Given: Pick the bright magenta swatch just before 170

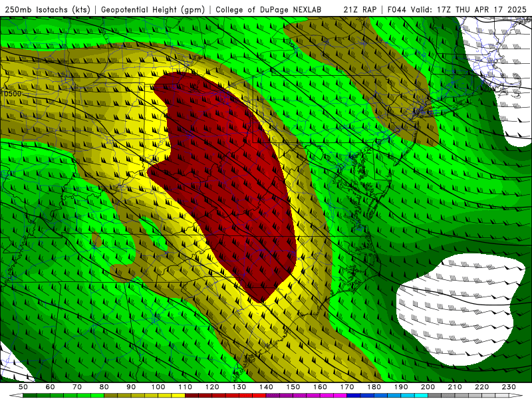Looking at the screenshot, I should tap(340, 396).
